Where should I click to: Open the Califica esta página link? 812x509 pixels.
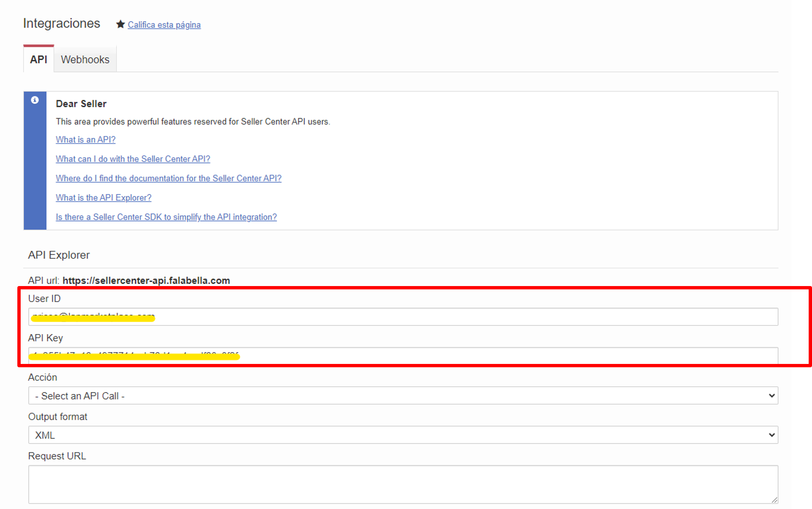tap(164, 25)
